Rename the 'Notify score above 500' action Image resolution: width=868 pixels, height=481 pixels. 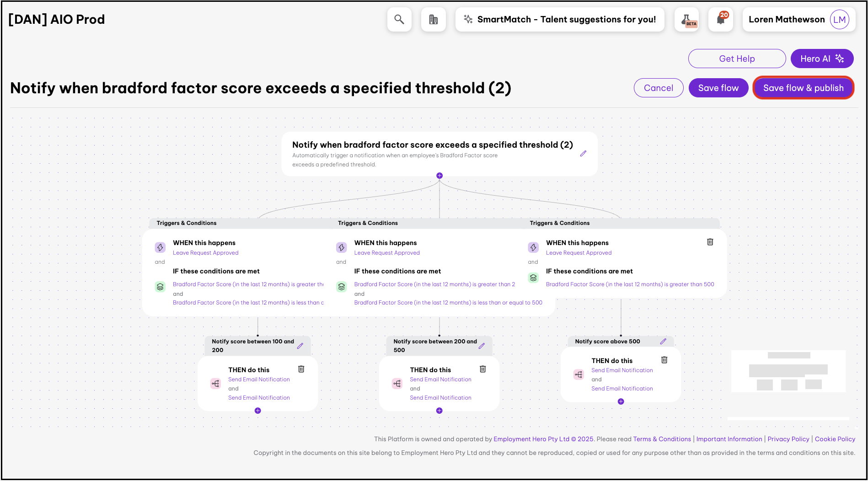point(663,342)
